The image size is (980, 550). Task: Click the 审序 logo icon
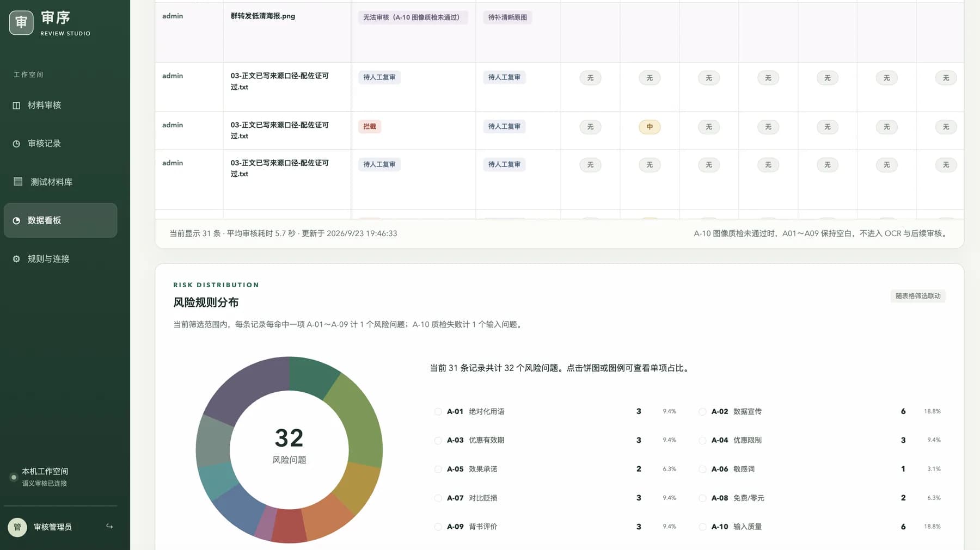click(21, 22)
